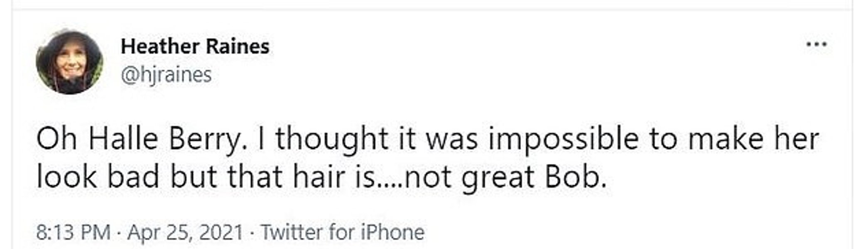Click the word "thought" in the tweet
Screen dimensions: 868x249
(x=332, y=139)
